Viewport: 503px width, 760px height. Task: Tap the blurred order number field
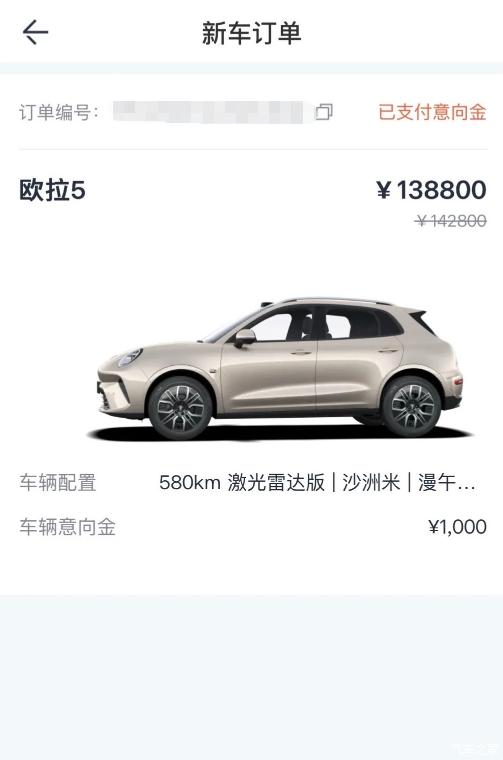(213, 112)
